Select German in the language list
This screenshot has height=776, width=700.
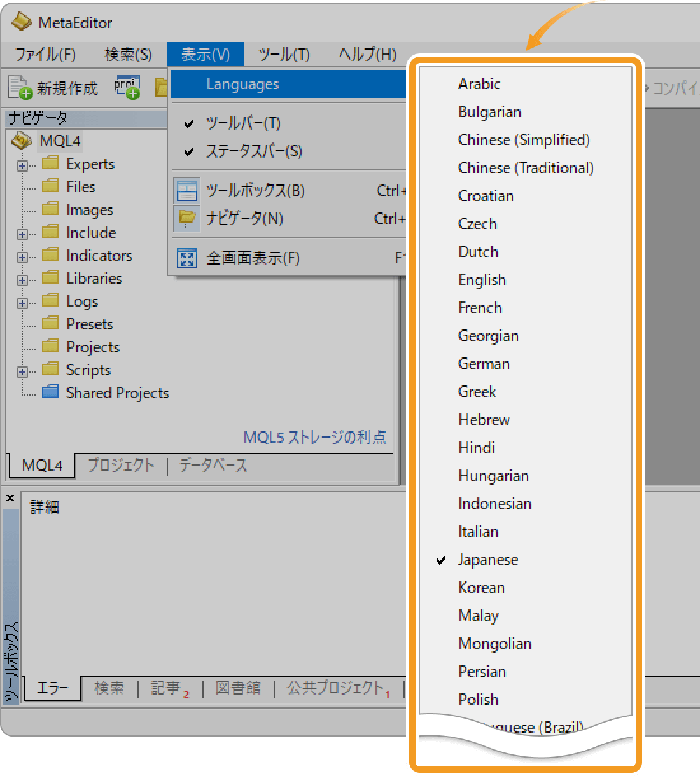point(526,364)
